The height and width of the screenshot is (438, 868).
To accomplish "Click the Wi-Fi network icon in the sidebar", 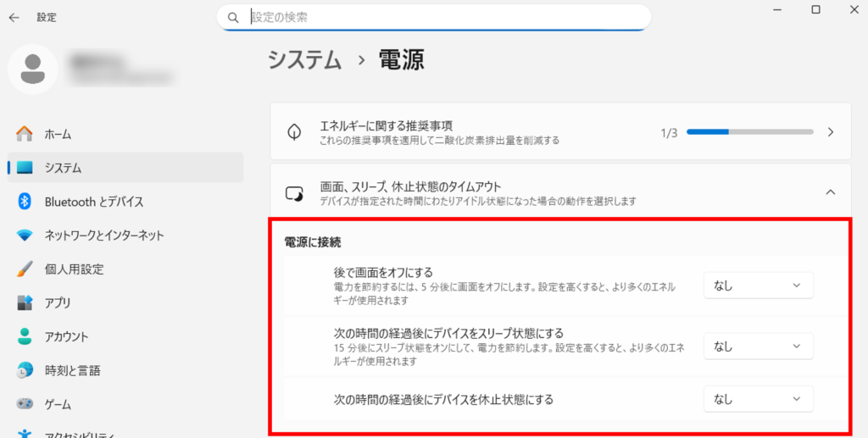I will pyautogui.click(x=25, y=236).
